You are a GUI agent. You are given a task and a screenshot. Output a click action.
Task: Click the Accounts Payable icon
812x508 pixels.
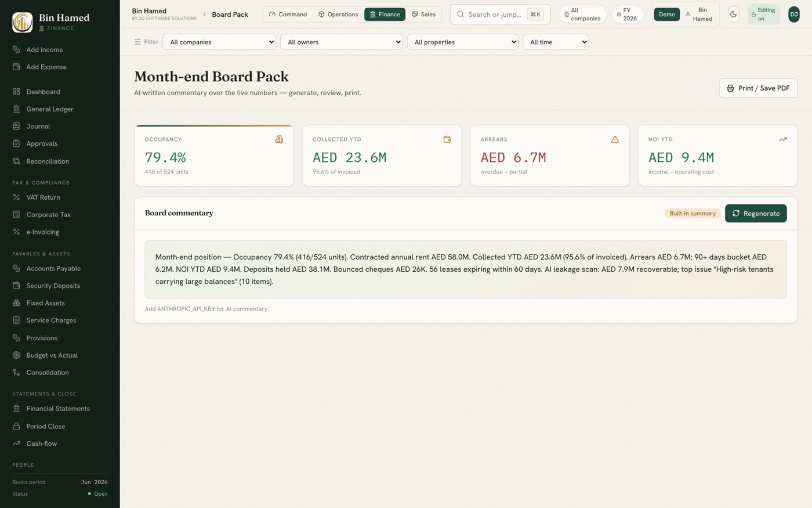16,268
